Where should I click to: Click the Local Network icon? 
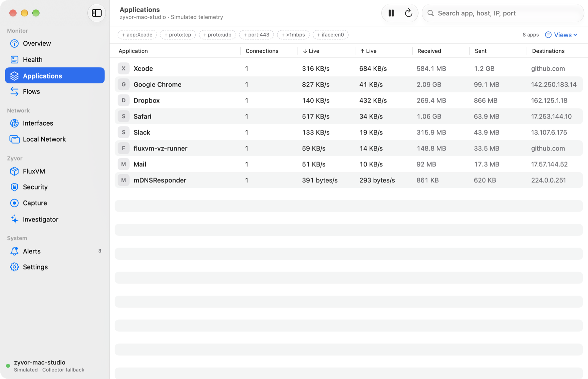coord(14,139)
